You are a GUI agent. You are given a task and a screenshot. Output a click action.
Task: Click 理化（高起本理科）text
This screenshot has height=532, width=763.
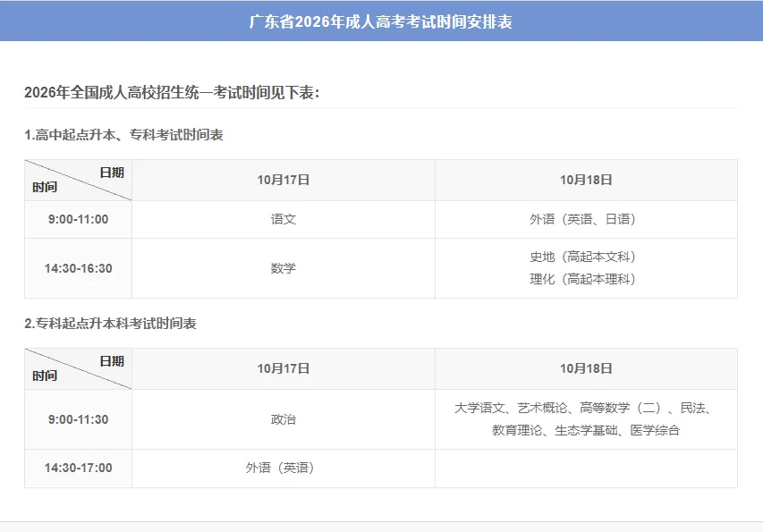(x=583, y=279)
